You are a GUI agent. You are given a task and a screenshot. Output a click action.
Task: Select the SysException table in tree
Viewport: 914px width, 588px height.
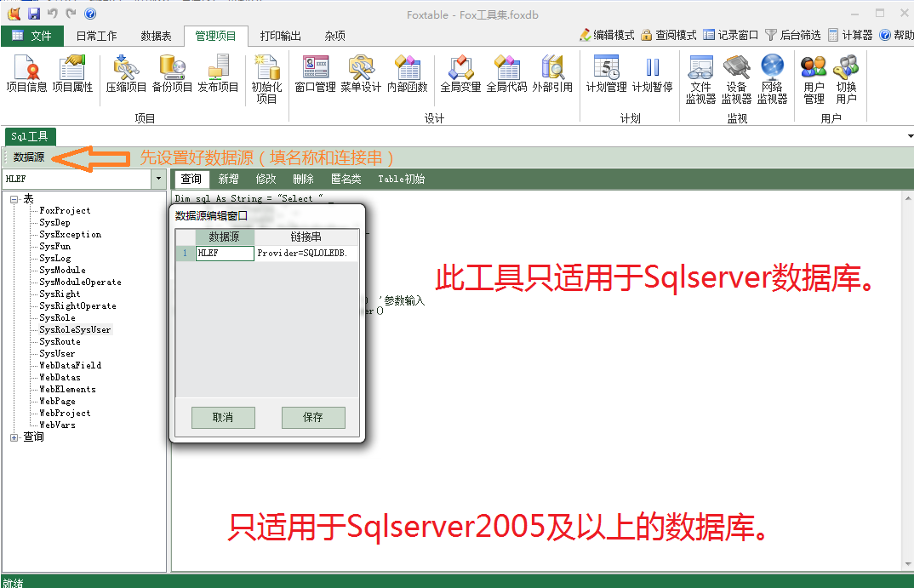pos(70,234)
